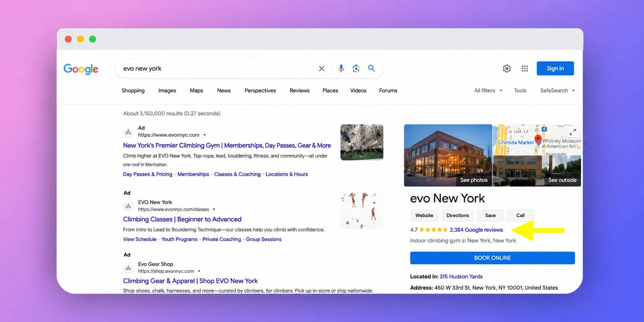Switch to the Perspectives tab

pos(260,90)
